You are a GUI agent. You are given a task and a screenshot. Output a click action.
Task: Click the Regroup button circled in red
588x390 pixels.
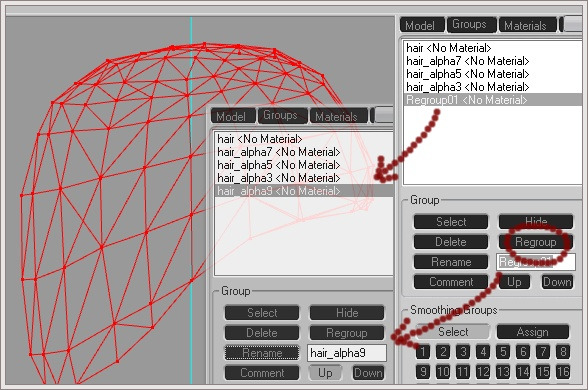click(x=536, y=242)
